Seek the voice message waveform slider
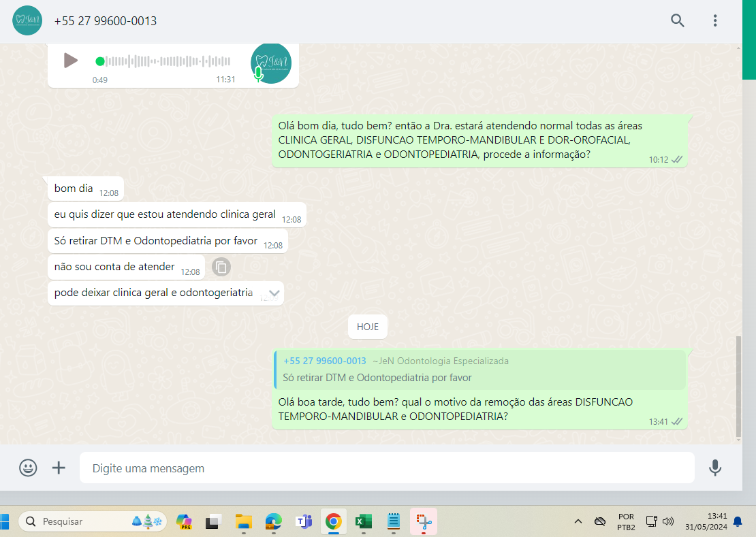Image resolution: width=756 pixels, height=537 pixels. [x=163, y=61]
